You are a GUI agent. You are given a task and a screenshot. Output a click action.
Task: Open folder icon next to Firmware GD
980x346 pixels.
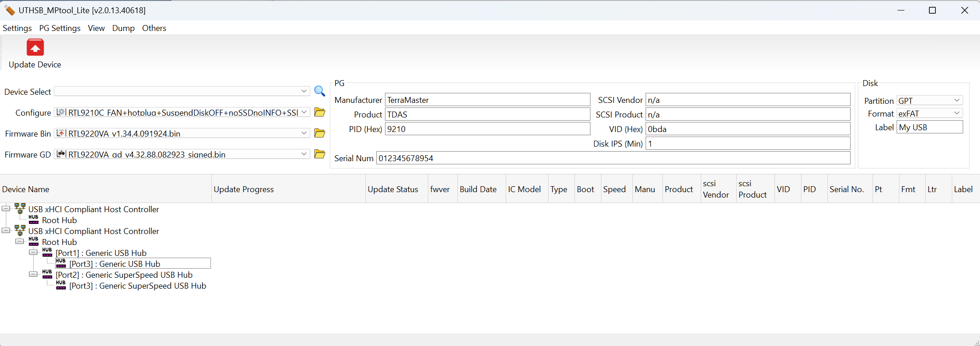point(320,154)
